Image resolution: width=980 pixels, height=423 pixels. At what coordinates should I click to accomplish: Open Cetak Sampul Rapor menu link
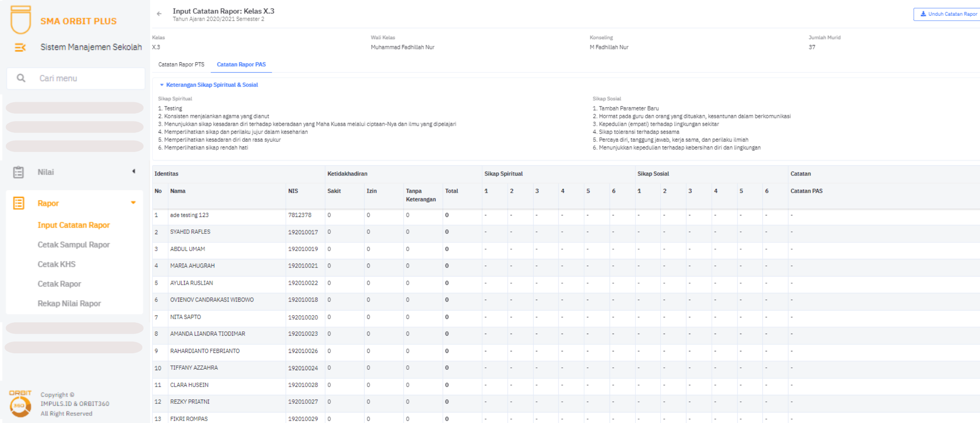(74, 245)
